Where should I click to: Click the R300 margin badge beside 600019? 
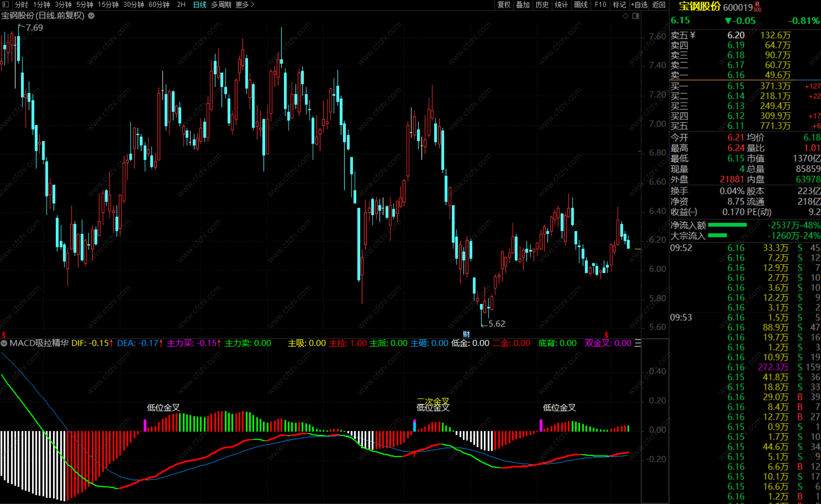(757, 7)
